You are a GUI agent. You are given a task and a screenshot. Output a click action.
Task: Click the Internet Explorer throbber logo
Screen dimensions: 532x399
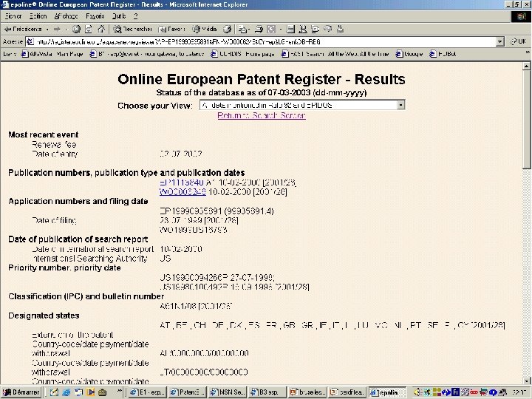tap(521, 16)
